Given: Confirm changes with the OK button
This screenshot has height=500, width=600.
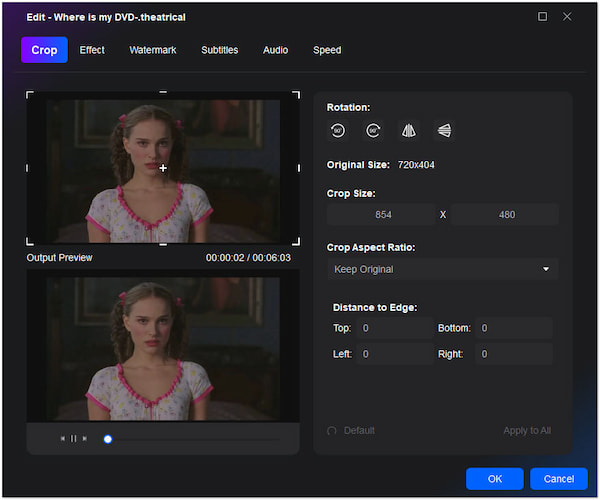Looking at the screenshot, I should pos(495,479).
